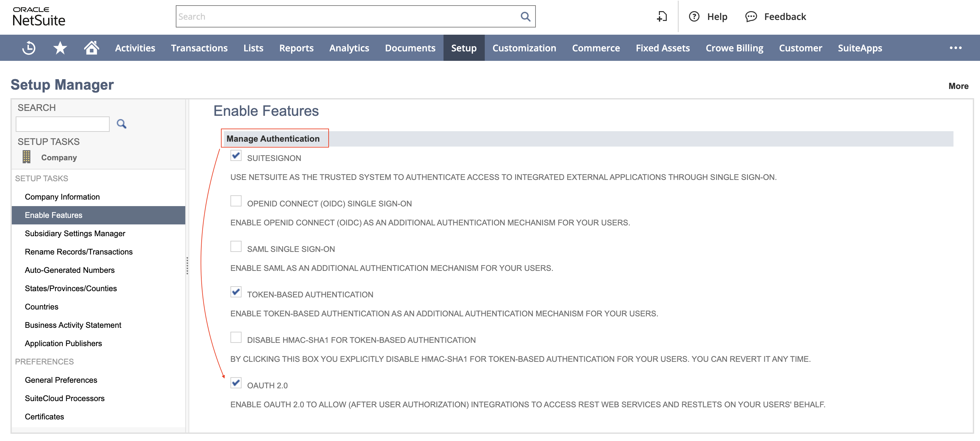Open the Documents menu
This screenshot has width=980, height=441.
pos(410,48)
